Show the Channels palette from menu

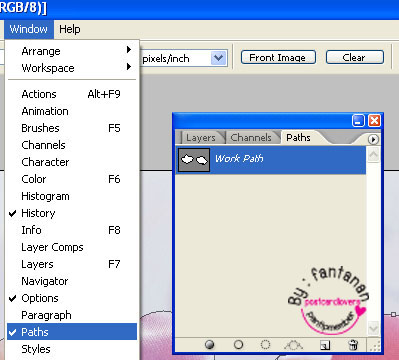[x=72, y=145]
